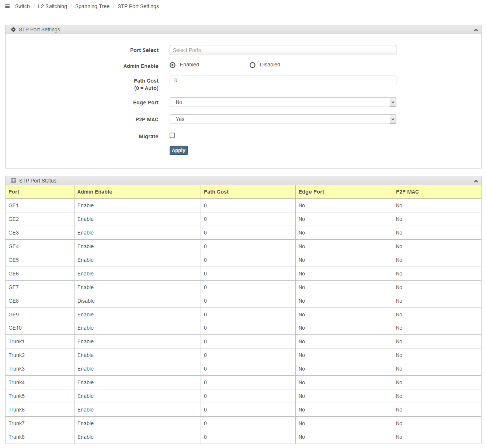Click the Path Cost value for GE10

click(x=205, y=328)
